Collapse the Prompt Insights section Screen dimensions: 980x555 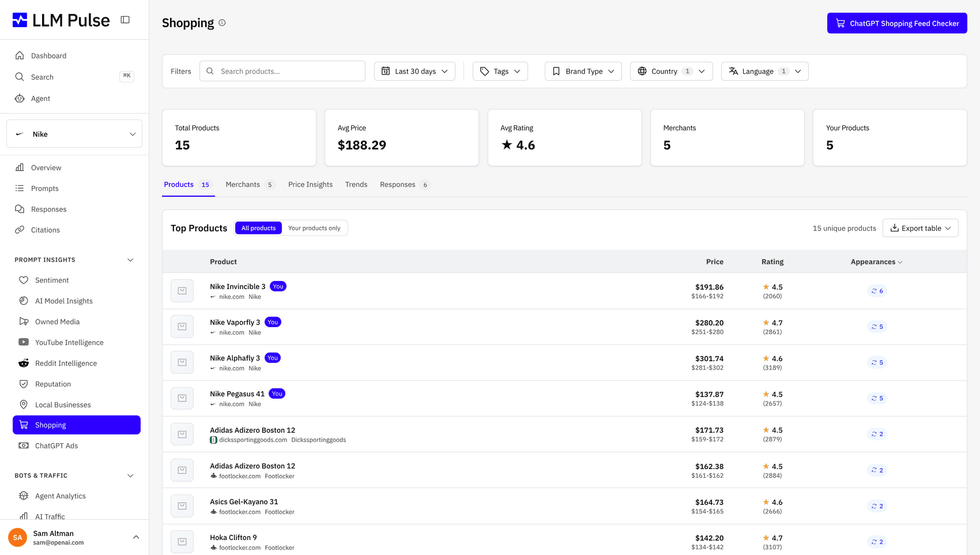pyautogui.click(x=130, y=260)
